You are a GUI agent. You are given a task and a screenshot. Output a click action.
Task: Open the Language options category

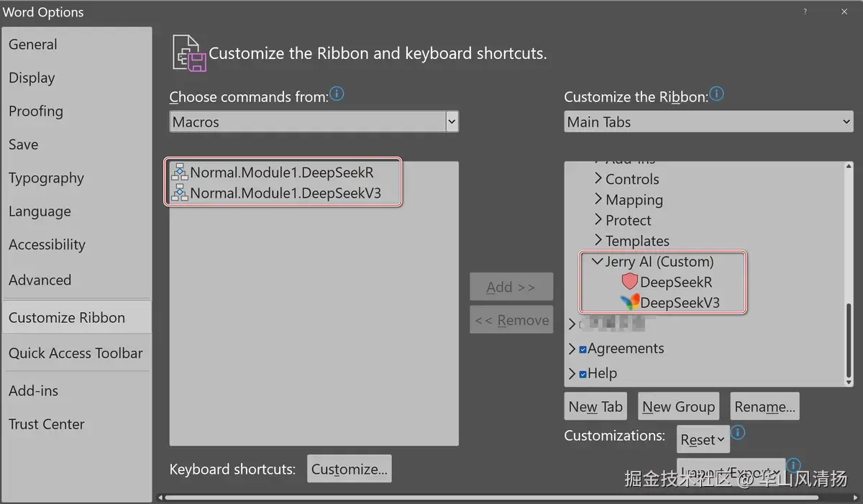(76, 211)
